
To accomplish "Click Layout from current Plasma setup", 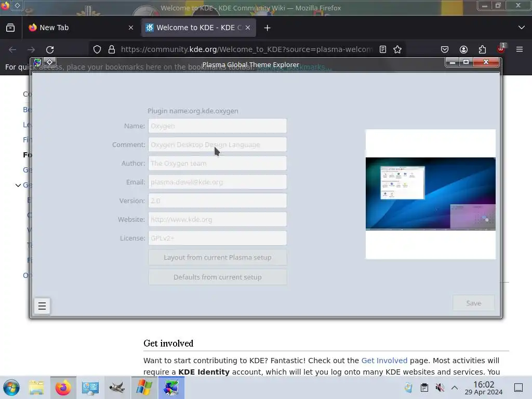I will pyautogui.click(x=218, y=258).
